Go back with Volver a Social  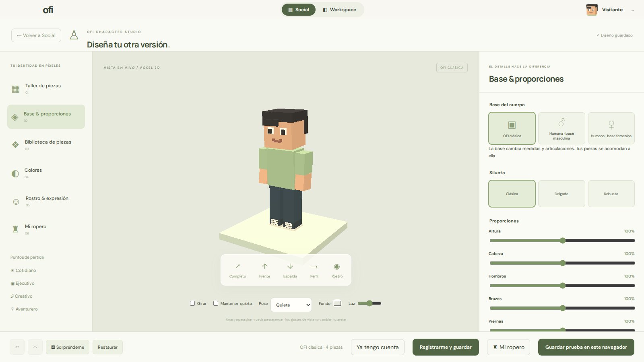click(36, 35)
